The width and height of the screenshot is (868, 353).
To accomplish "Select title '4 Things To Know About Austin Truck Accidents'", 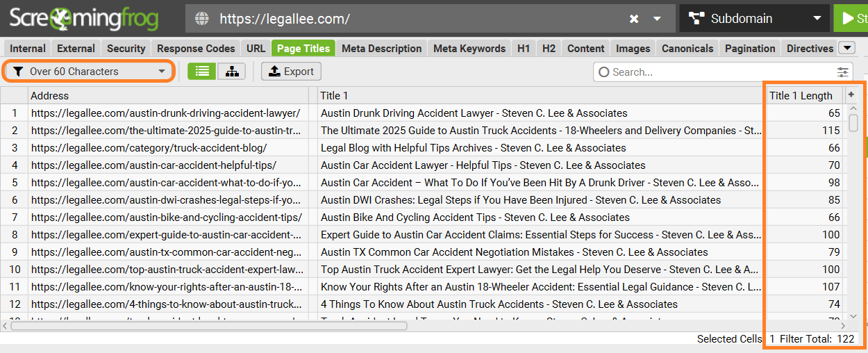I will coord(499,304).
